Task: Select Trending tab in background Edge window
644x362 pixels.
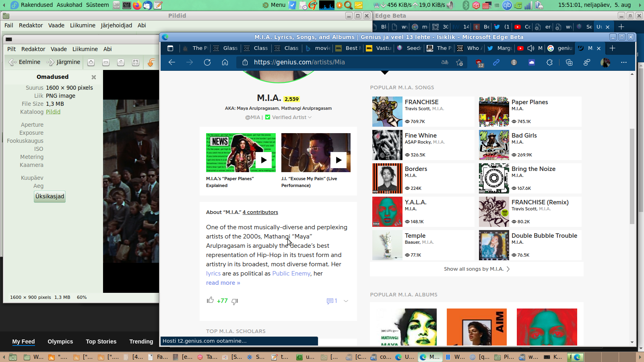Action: pyautogui.click(x=141, y=341)
